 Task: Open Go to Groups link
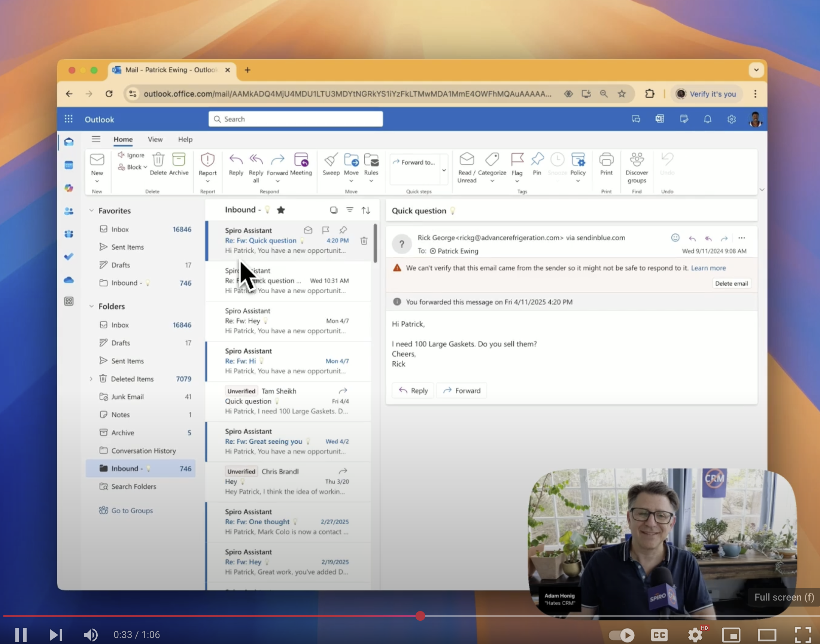coord(131,511)
